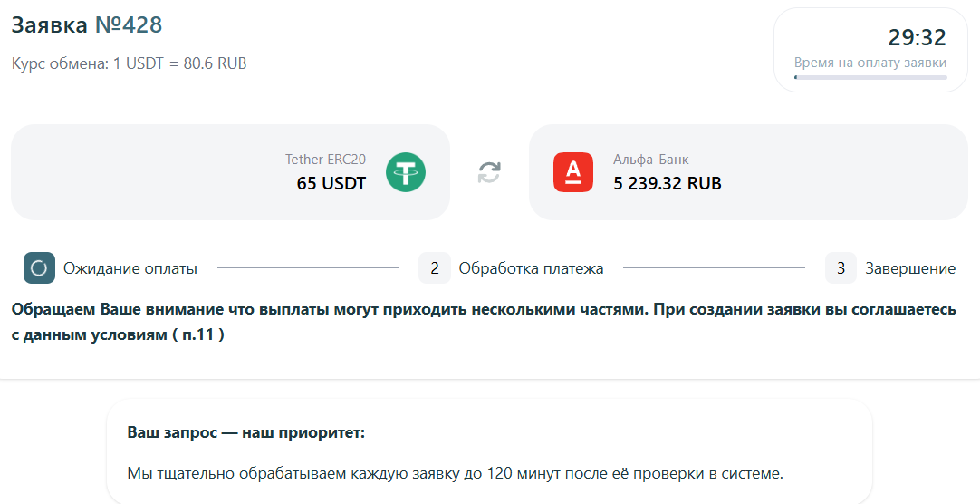Click the "Ваш запрос — наш приоритет" notice heading
The height and width of the screenshot is (504, 980).
[x=245, y=432]
